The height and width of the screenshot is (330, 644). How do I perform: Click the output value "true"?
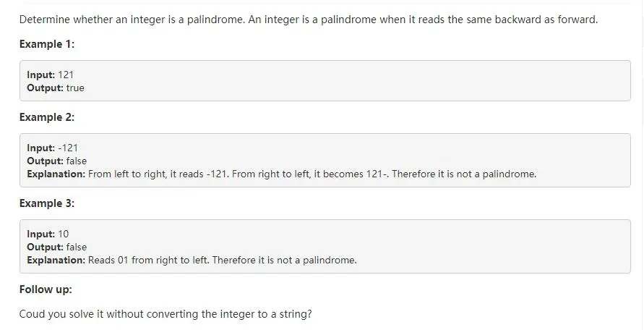[75, 88]
